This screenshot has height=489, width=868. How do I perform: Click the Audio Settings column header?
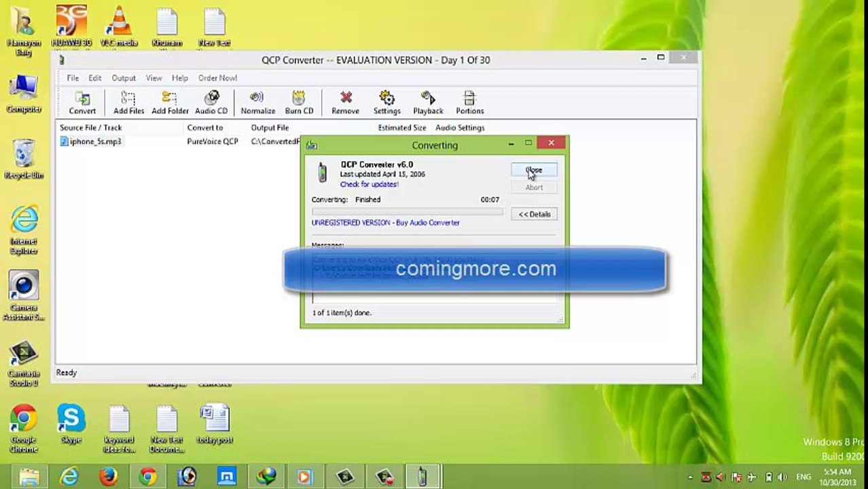[460, 128]
